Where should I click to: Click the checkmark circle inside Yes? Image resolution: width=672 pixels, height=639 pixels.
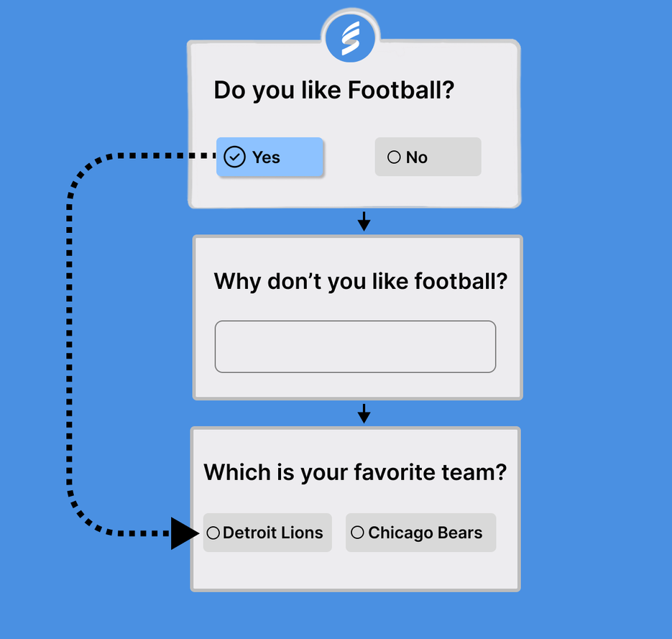click(234, 157)
